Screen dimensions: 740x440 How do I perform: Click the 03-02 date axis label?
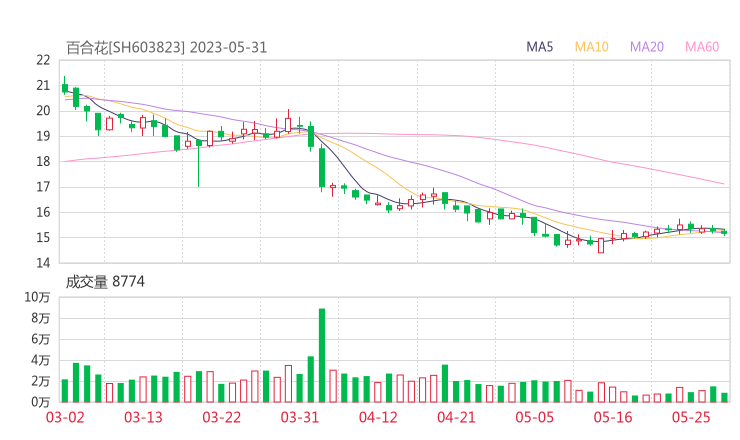65,417
